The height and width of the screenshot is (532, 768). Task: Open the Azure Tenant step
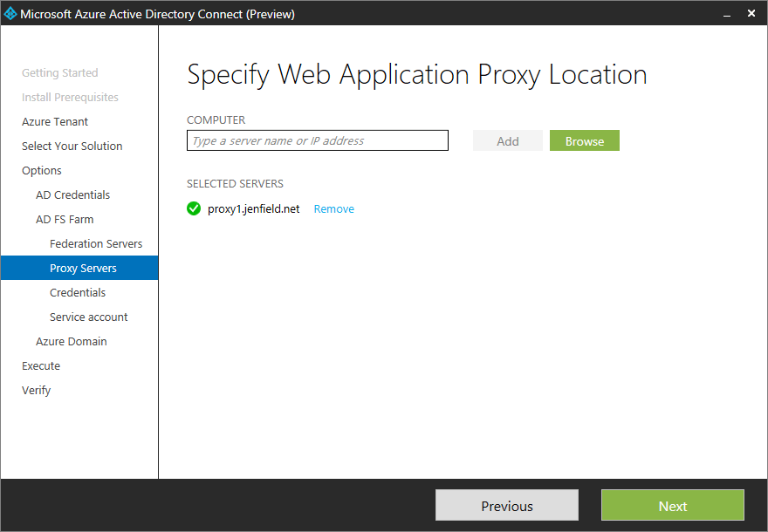coord(55,122)
